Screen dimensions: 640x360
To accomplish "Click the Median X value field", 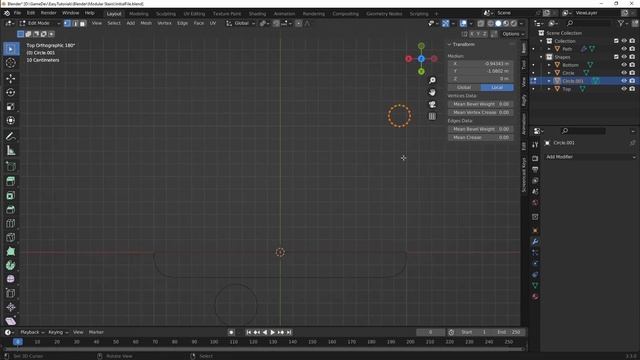I will coord(480,64).
